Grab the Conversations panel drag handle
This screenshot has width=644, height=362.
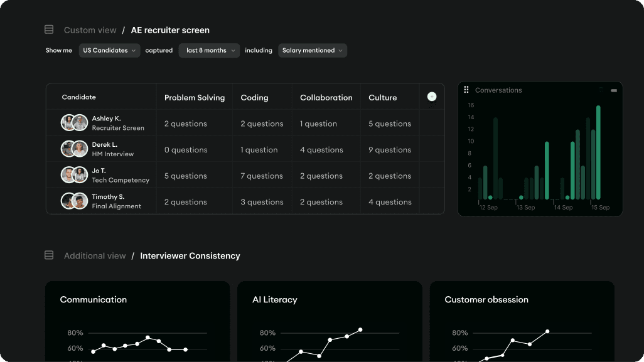[466, 90]
